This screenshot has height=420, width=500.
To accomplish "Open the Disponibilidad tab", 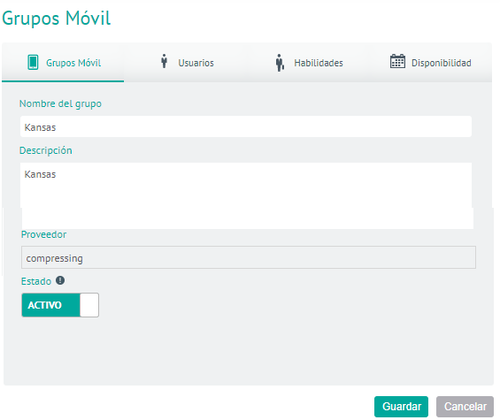I will tap(431, 63).
